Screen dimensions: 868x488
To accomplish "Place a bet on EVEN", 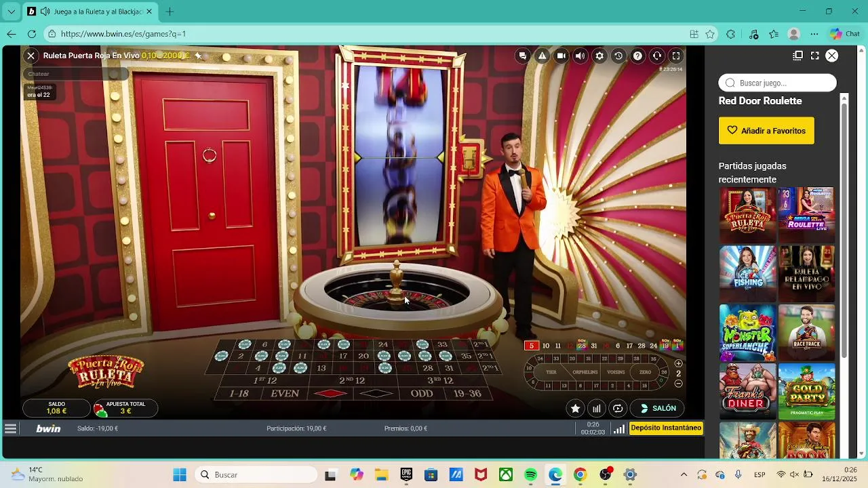I will 285,394.
